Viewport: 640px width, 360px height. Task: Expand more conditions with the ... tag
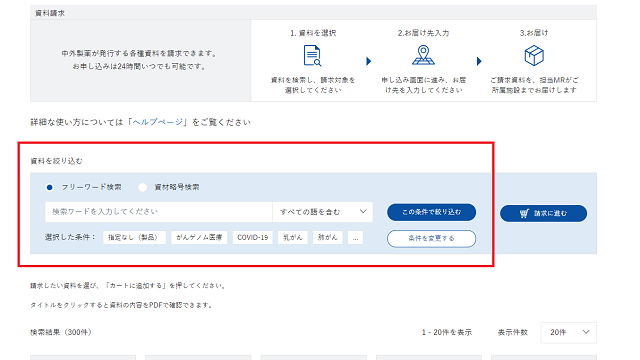tap(355, 238)
